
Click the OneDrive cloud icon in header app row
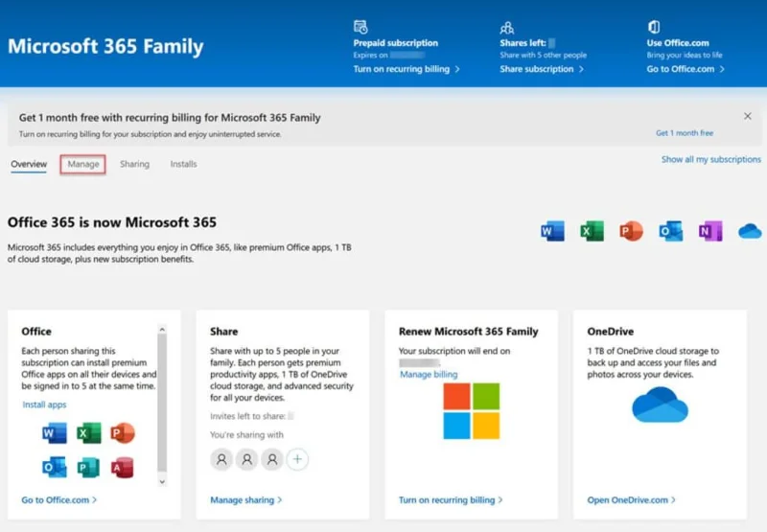point(750,231)
